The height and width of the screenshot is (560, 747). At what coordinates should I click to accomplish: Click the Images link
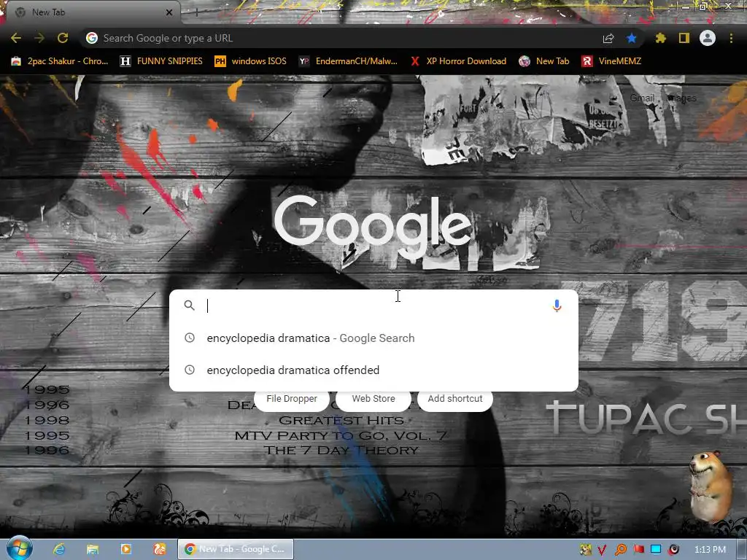[682, 98]
